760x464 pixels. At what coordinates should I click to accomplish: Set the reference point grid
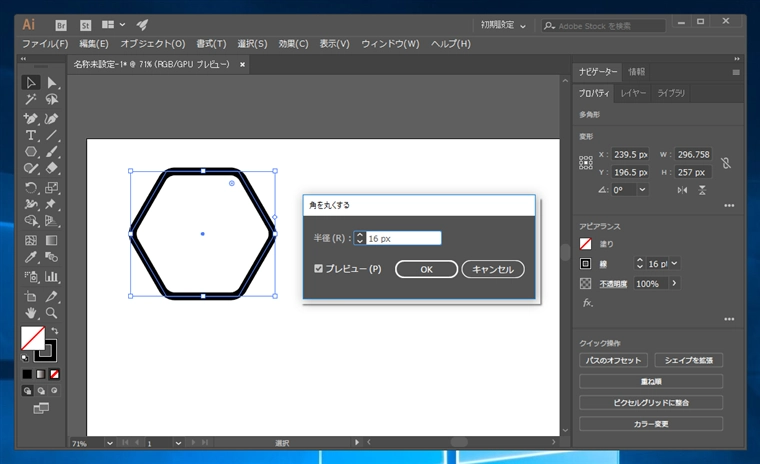coord(586,163)
